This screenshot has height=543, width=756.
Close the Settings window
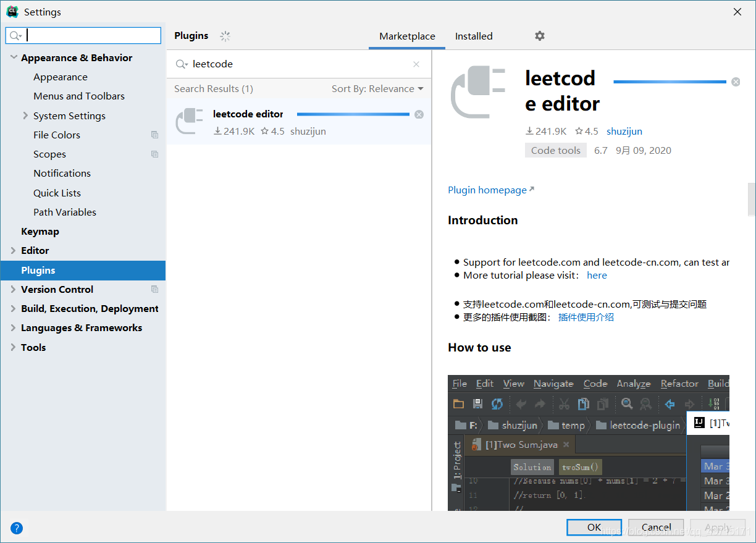(737, 12)
